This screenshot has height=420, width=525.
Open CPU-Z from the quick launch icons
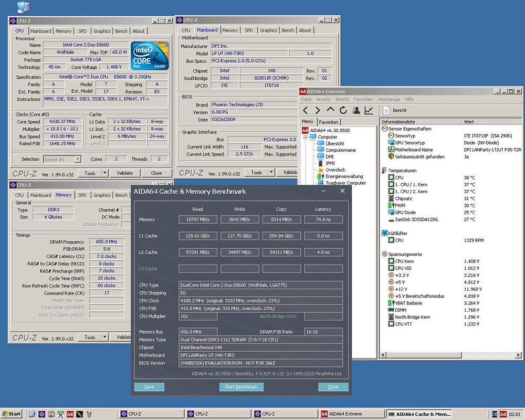pyautogui.click(x=41, y=414)
